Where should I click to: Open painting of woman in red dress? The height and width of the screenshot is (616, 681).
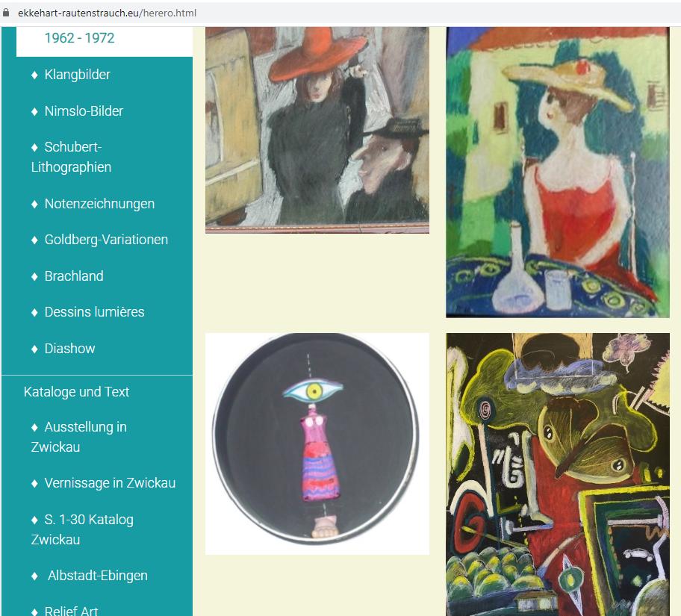click(558, 172)
